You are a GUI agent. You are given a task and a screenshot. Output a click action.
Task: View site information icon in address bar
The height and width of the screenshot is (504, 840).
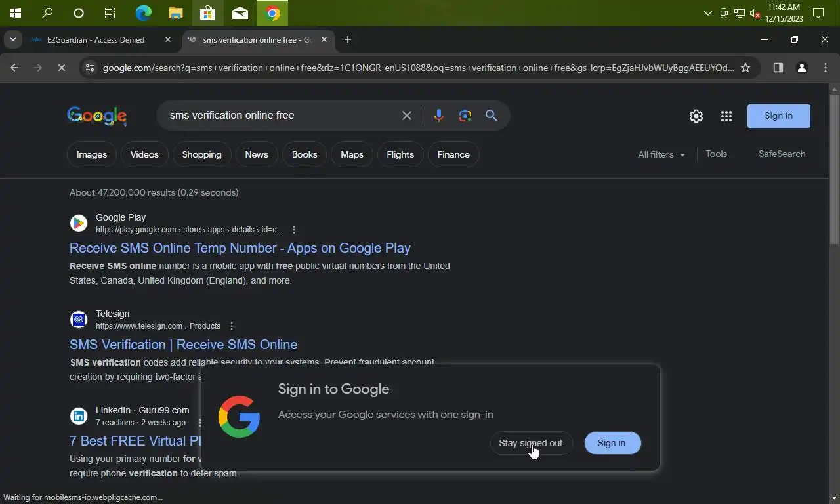point(90,68)
